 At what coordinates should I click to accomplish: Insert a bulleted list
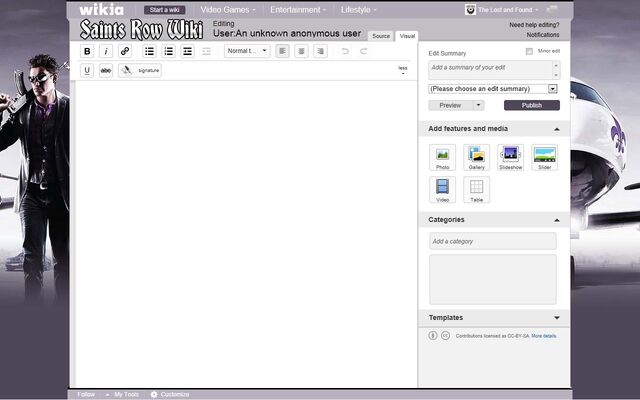click(149, 51)
